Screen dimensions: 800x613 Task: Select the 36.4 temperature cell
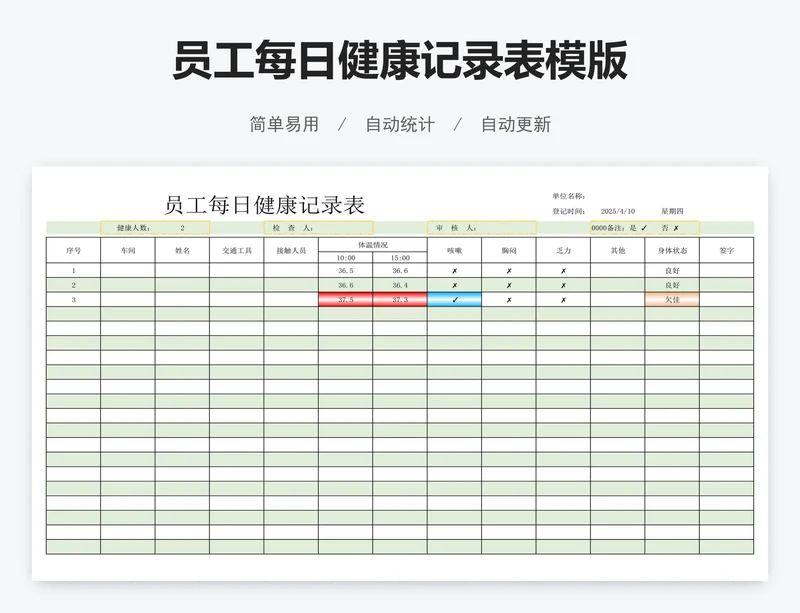400,285
